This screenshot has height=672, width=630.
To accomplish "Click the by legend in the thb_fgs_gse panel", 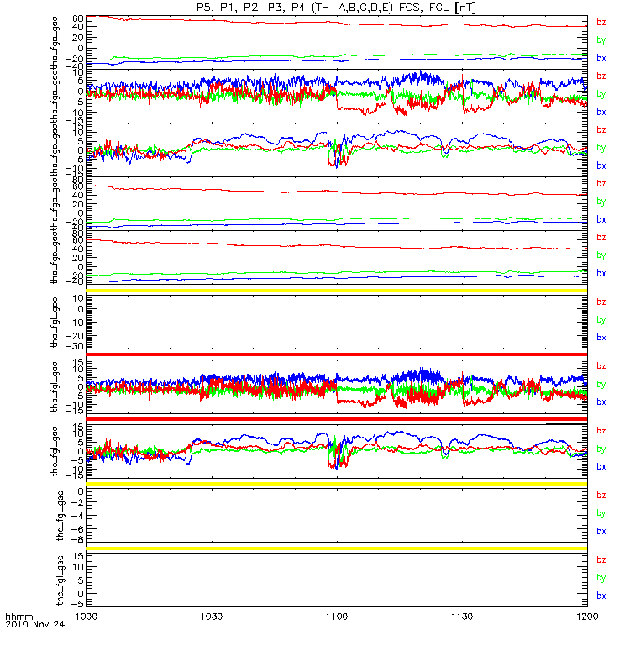I will 601,94.
